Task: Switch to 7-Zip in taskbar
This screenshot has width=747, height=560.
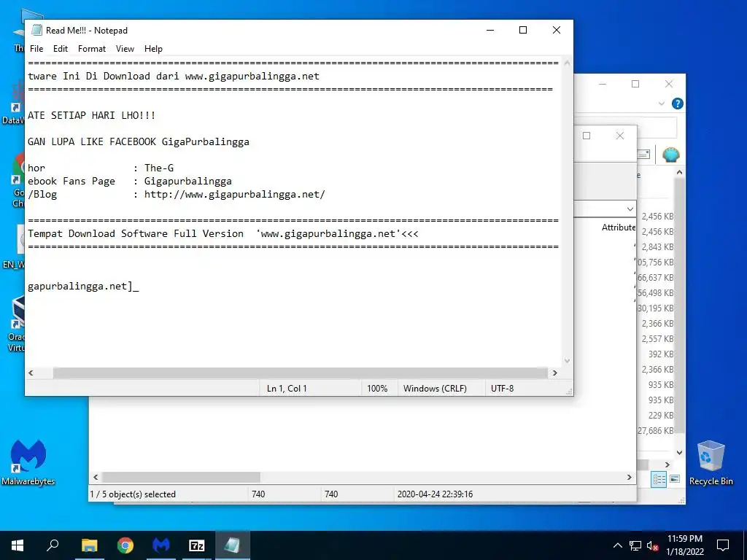Action: pyautogui.click(x=197, y=545)
